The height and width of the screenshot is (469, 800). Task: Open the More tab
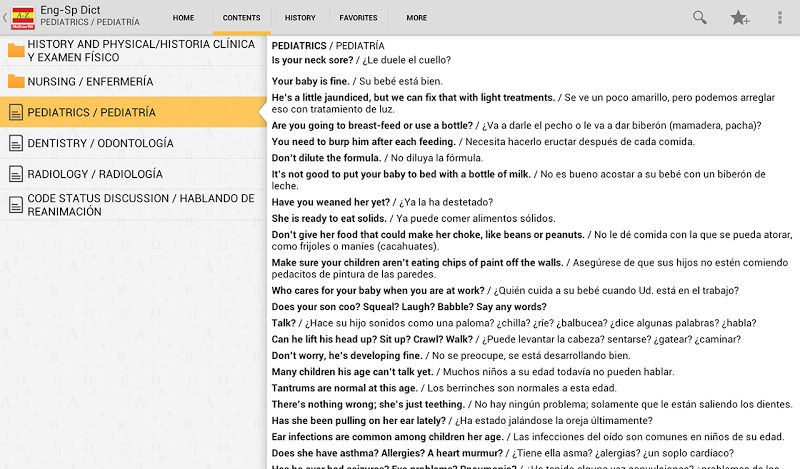[x=417, y=18]
